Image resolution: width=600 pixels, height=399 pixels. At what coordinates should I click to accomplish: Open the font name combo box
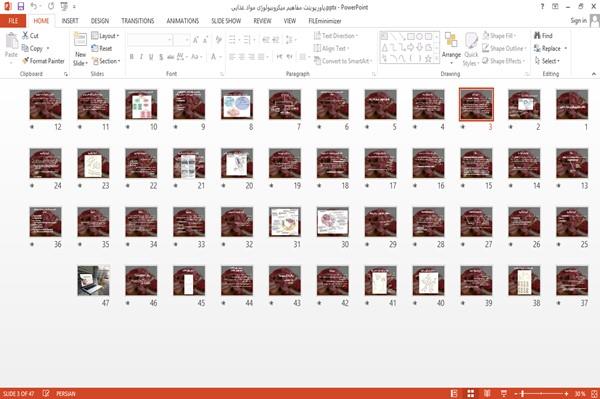150,40
